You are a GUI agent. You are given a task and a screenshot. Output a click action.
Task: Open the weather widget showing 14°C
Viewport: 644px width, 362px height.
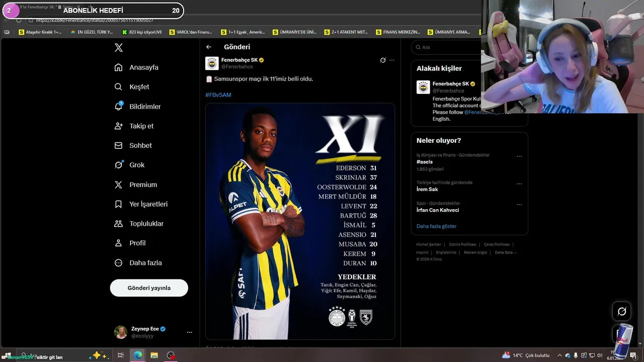click(526, 355)
